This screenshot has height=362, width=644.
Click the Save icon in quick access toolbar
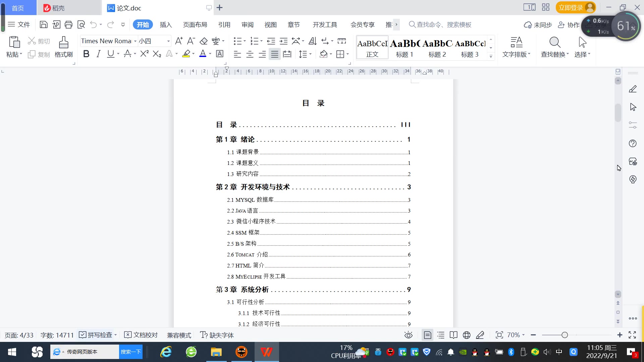(44, 24)
